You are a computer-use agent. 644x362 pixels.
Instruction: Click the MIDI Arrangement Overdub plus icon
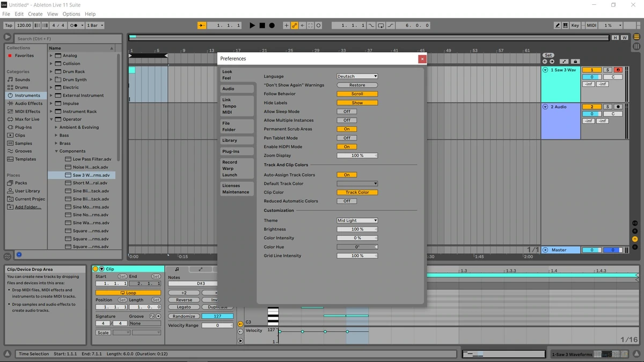tap(286, 25)
